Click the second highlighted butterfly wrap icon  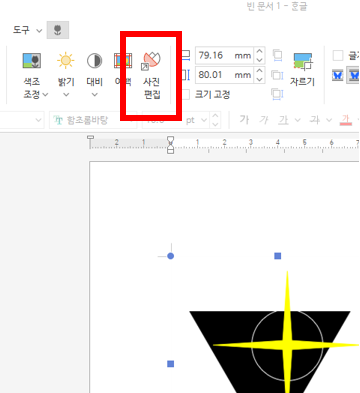pos(353,75)
